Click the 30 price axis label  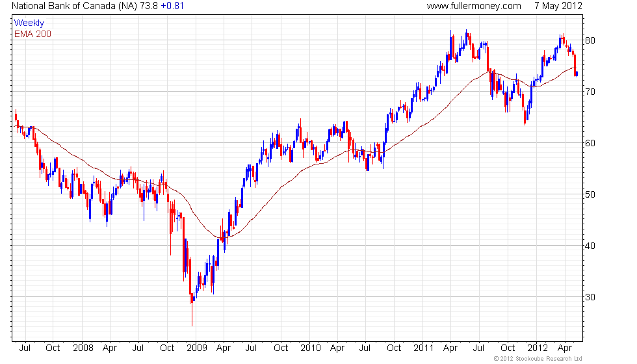(x=590, y=298)
